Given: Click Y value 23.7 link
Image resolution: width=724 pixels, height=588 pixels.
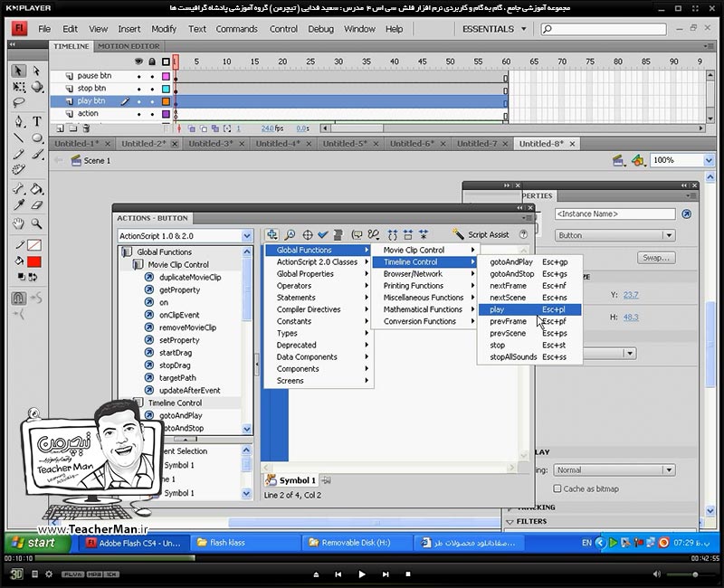Looking at the screenshot, I should point(631,295).
